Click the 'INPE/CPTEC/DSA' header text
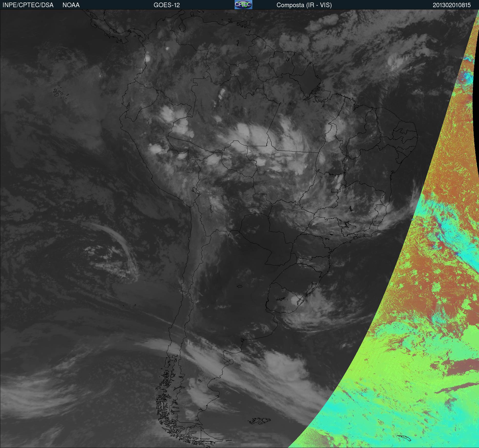479x448 pixels. tap(28, 5)
